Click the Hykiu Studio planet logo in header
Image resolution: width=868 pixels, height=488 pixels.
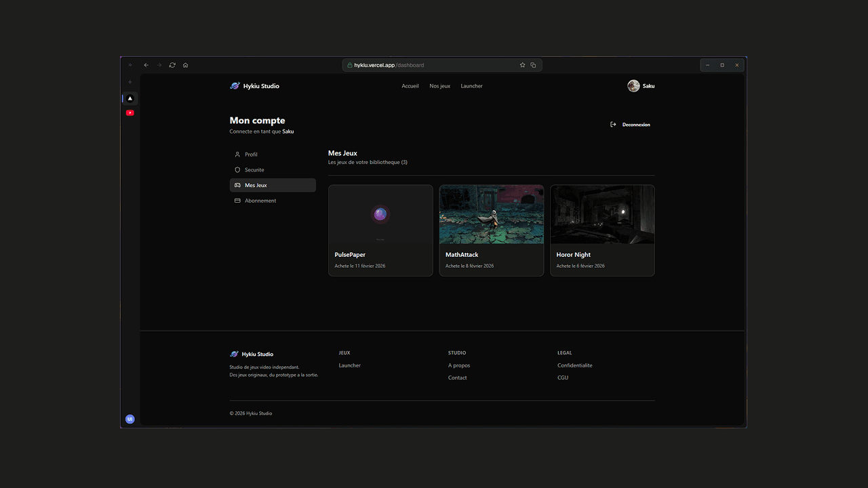click(x=235, y=86)
